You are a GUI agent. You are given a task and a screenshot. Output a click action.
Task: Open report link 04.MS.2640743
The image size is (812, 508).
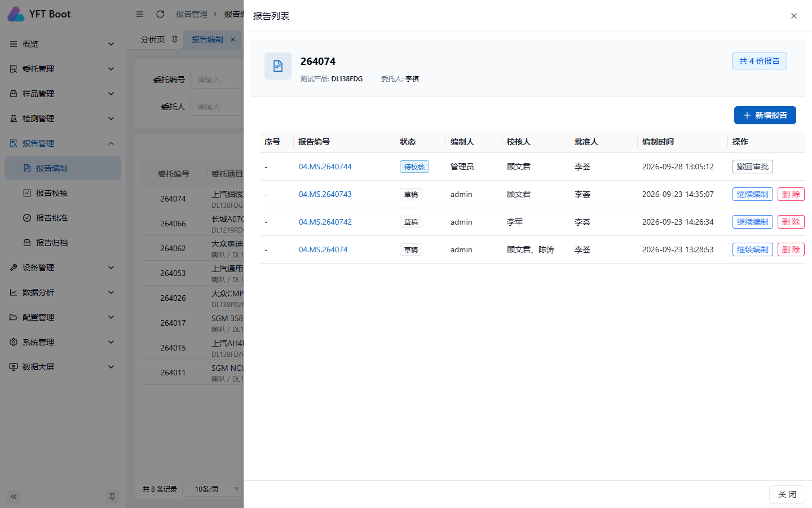point(325,194)
